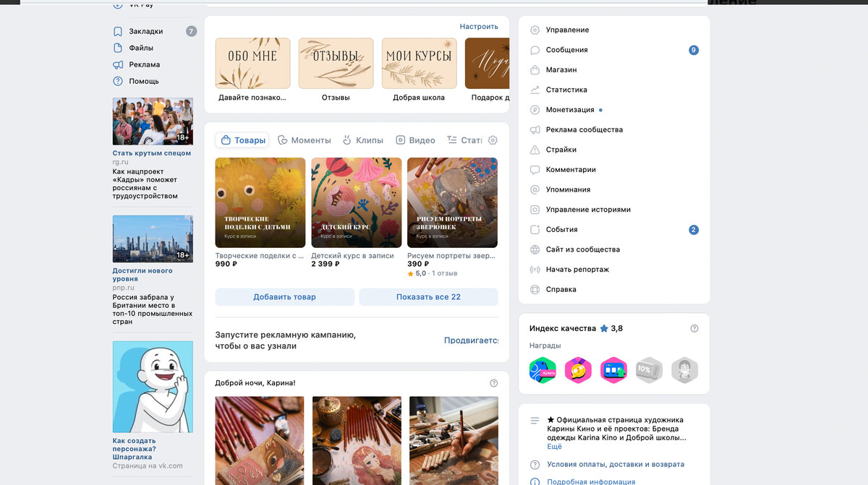Open the Настроить link above menu covers
868x485 pixels.
[479, 27]
